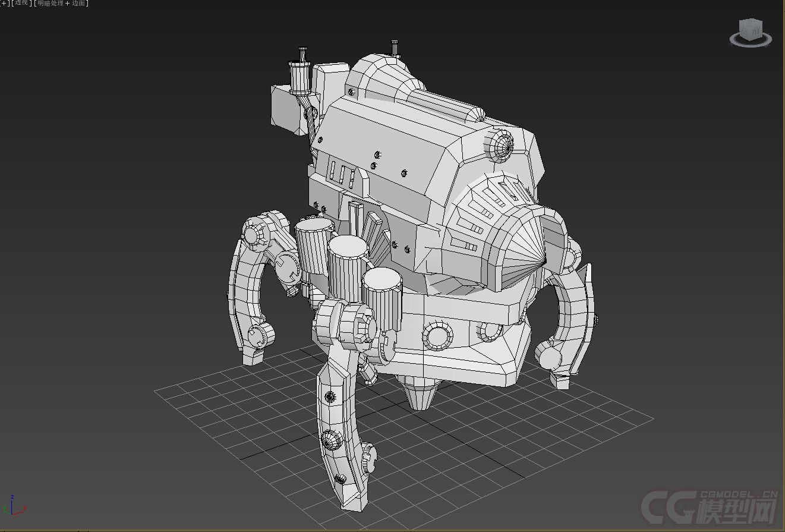Click the XYZ axis tripod gizmo
Image resolution: width=785 pixels, height=532 pixels.
pos(14,506)
